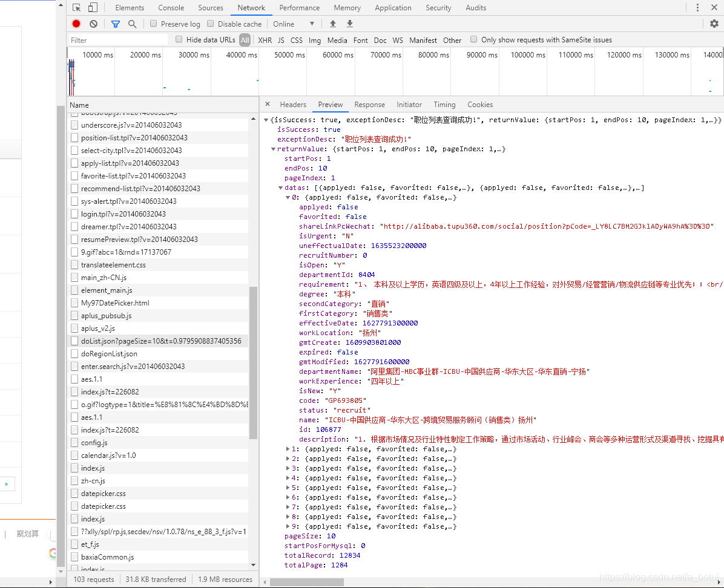This screenshot has height=588, width=724.
Task: Focus the network Filter input field
Action: [118, 40]
